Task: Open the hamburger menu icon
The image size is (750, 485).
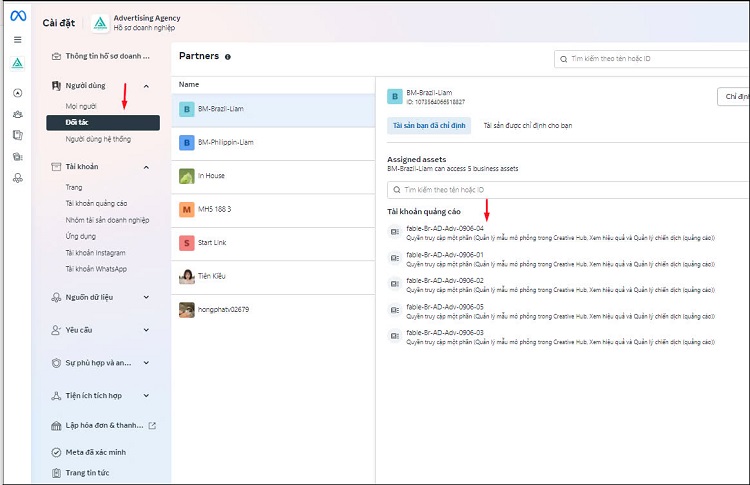Action: [x=17, y=40]
